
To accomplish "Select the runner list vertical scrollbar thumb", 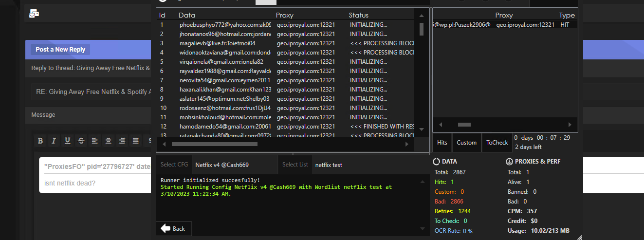I will (x=422, y=29).
